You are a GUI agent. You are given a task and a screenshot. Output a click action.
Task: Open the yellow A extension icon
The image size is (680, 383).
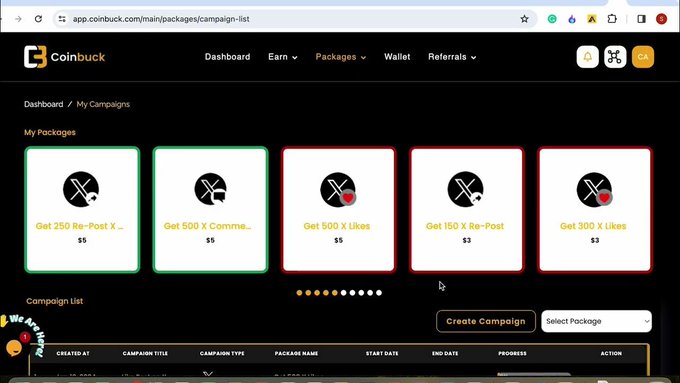point(592,19)
